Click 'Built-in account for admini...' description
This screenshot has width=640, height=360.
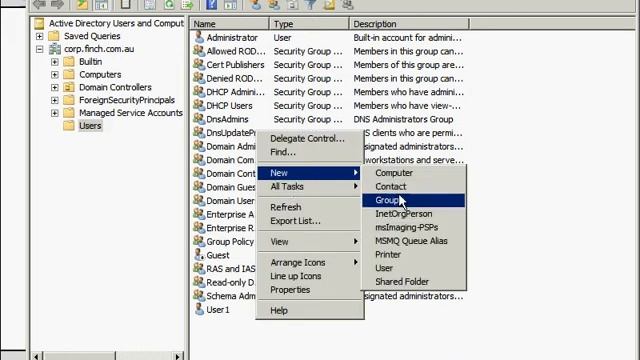407,38
